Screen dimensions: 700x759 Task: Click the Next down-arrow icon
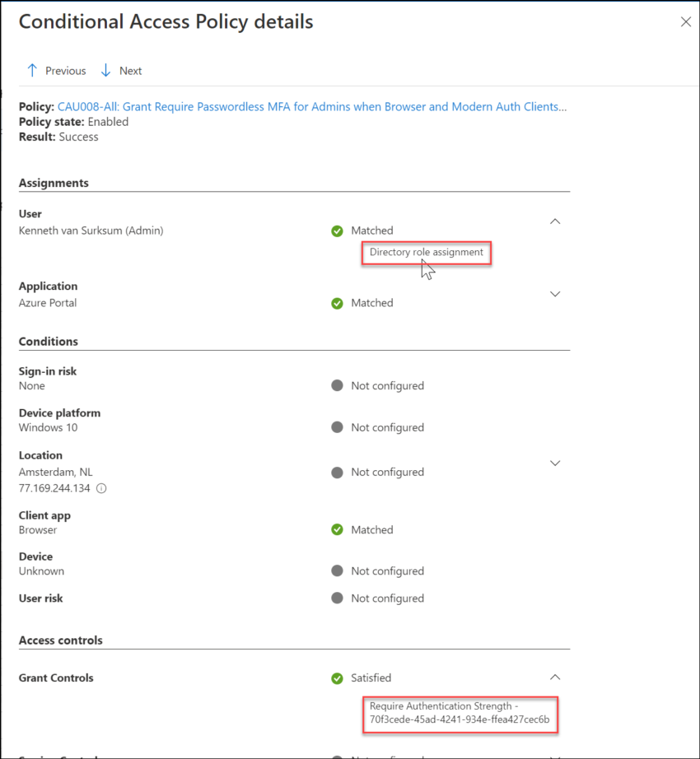pyautogui.click(x=105, y=70)
